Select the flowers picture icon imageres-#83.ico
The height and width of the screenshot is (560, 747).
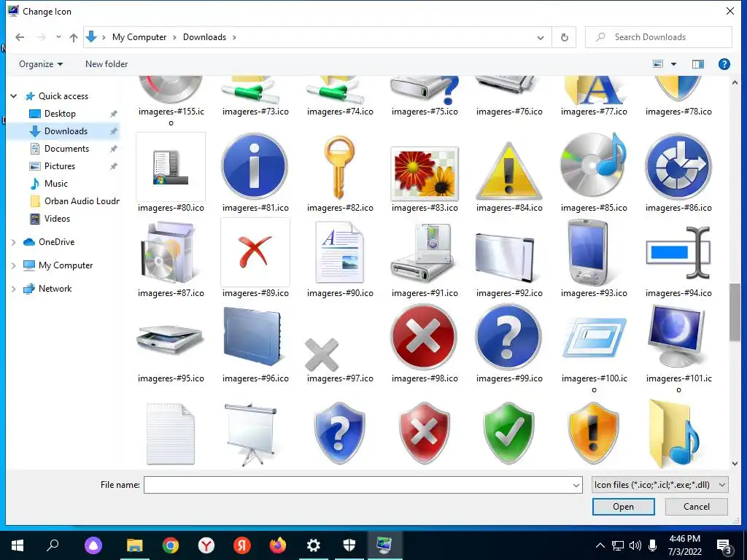(x=425, y=174)
